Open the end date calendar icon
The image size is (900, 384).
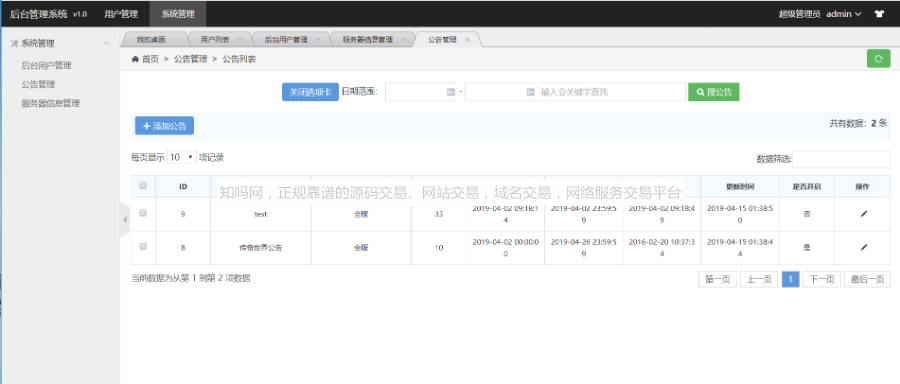[x=530, y=92]
